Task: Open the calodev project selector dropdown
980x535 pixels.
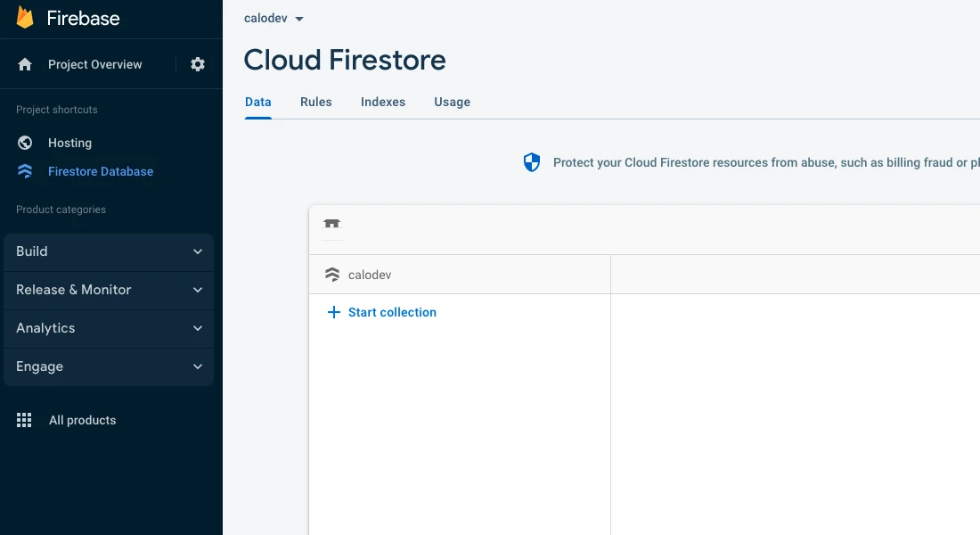Action: point(274,19)
